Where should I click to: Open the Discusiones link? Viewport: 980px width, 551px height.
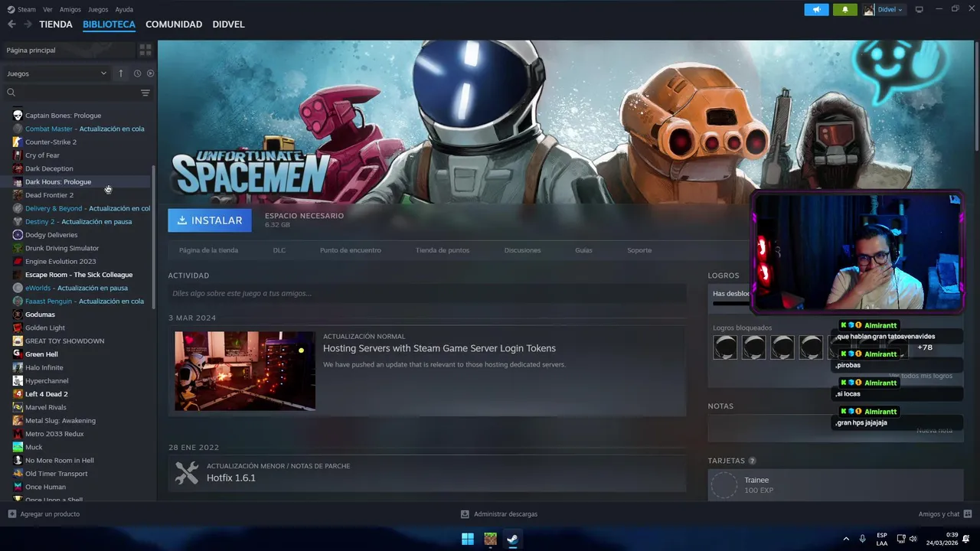click(522, 250)
